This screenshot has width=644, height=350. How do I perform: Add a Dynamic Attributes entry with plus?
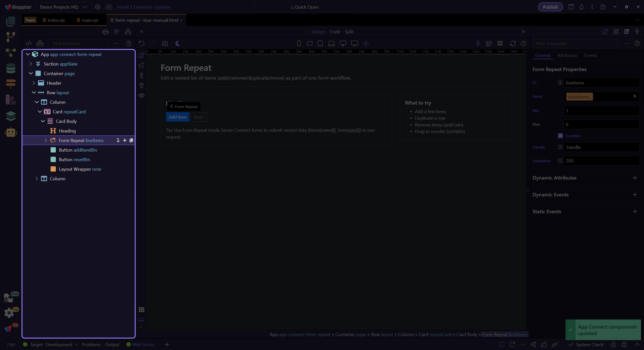[635, 178]
